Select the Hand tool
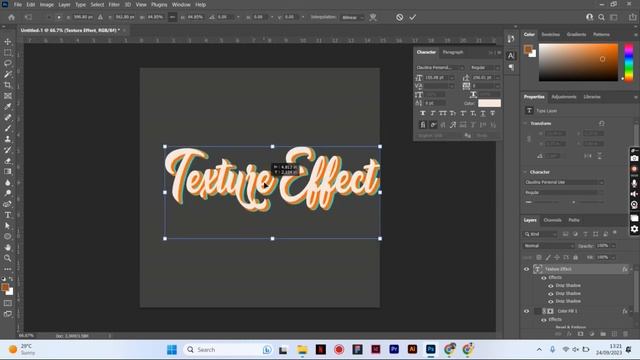The height and width of the screenshot is (360, 640). click(8, 247)
